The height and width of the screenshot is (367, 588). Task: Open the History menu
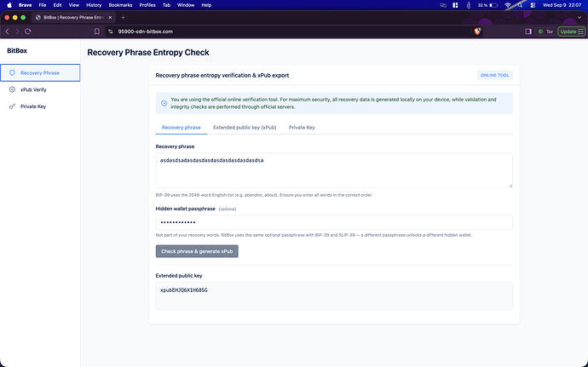94,5
